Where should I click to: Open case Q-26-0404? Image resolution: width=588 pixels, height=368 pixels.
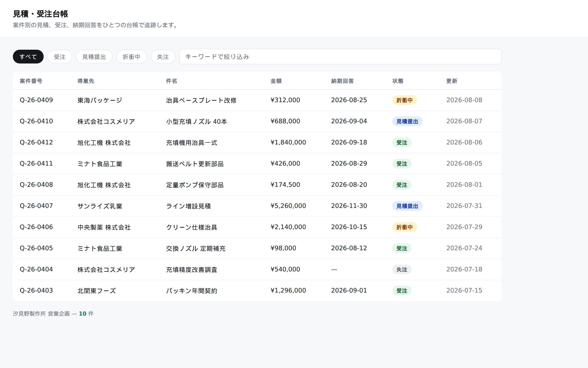pos(36,269)
